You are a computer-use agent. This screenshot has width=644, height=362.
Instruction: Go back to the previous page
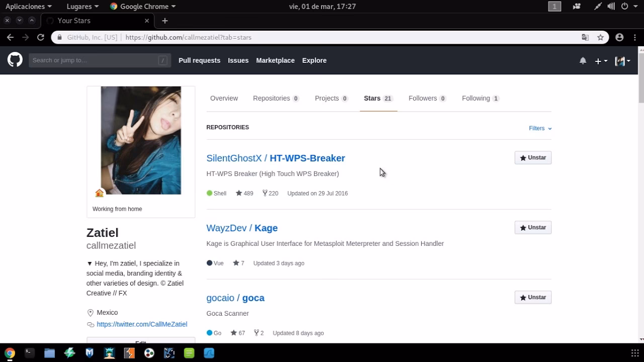(10, 37)
